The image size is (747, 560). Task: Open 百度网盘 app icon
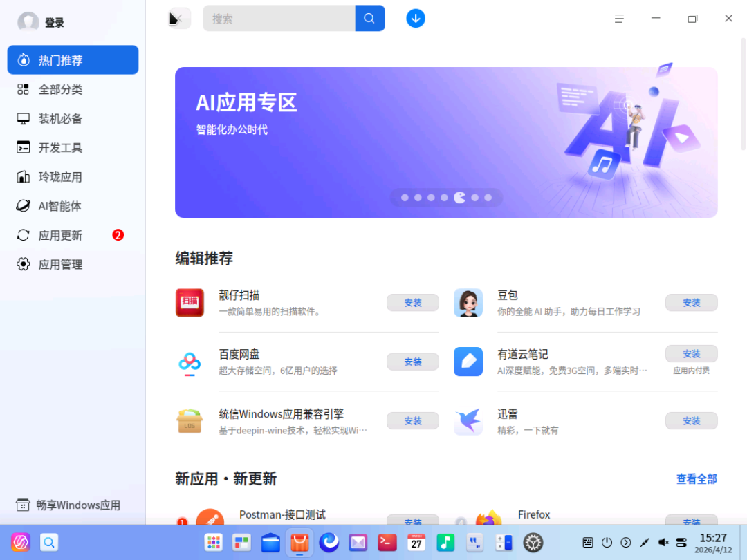point(190,362)
